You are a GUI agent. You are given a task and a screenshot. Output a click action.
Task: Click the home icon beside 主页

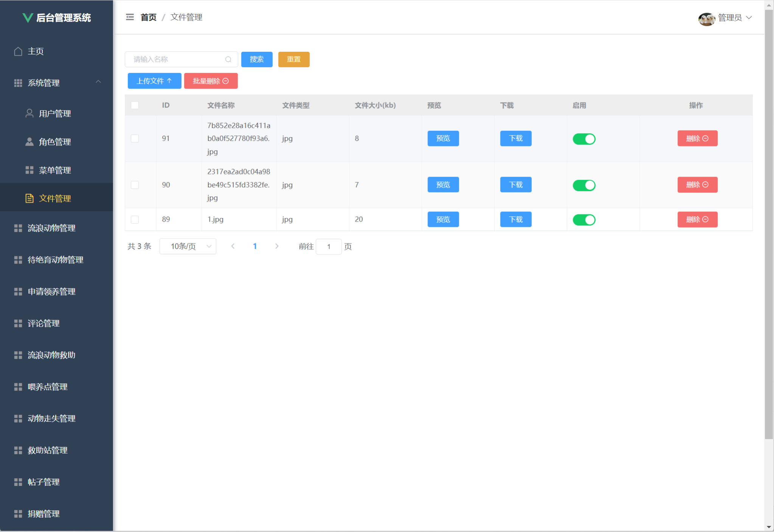18,51
